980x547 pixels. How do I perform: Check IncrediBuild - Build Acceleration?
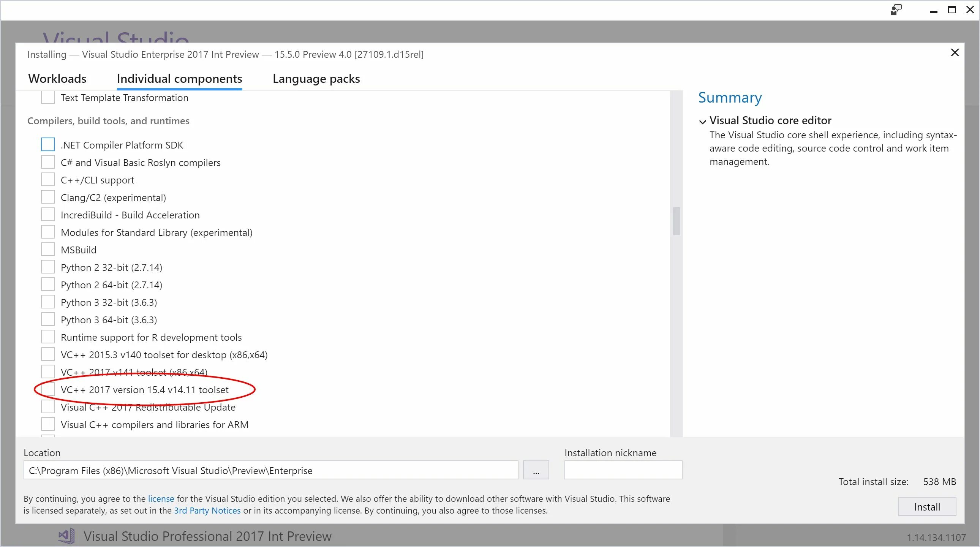point(47,214)
